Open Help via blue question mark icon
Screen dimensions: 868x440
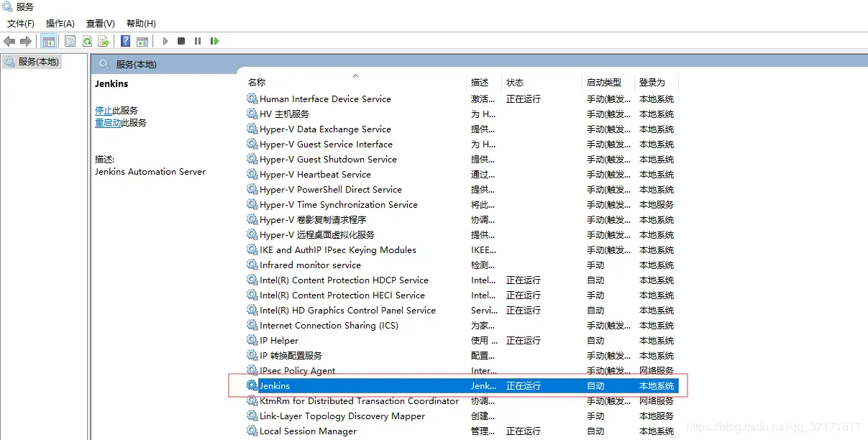[125, 42]
